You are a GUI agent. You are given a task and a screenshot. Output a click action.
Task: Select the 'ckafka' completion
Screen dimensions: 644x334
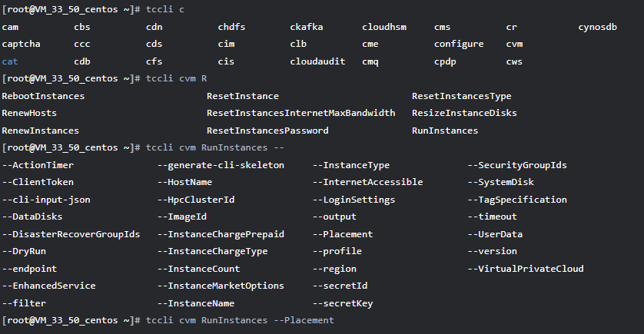click(307, 27)
